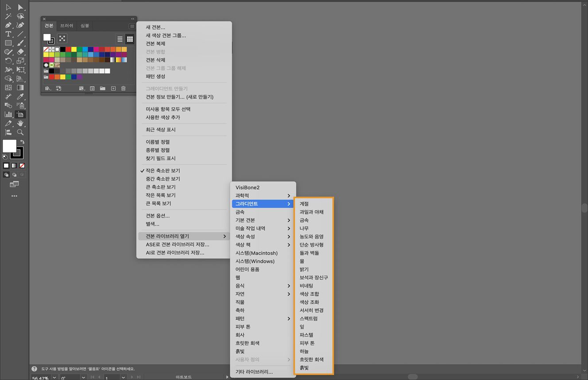
Task: Click the Edit Toolbar three-dots button
Action: (x=14, y=196)
